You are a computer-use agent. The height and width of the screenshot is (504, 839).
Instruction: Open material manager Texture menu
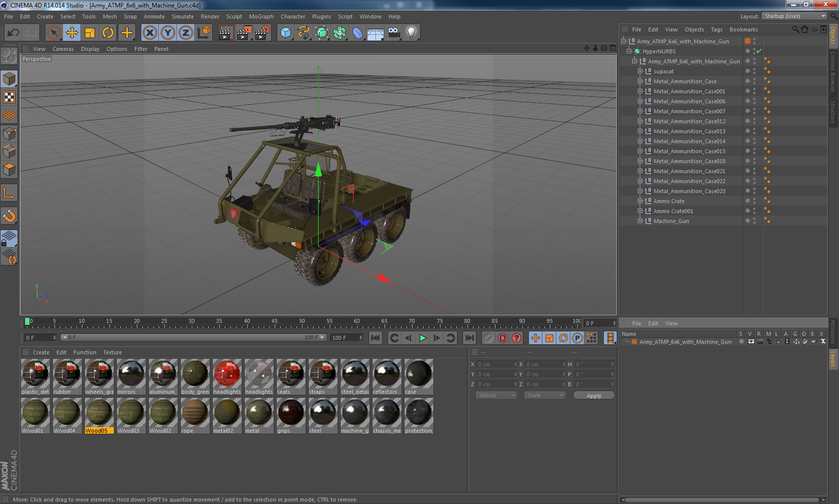pos(112,352)
